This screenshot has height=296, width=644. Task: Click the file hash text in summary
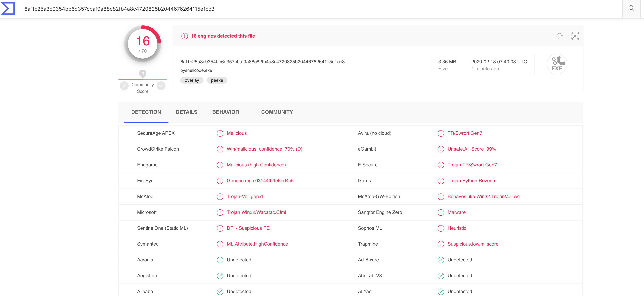click(x=262, y=62)
